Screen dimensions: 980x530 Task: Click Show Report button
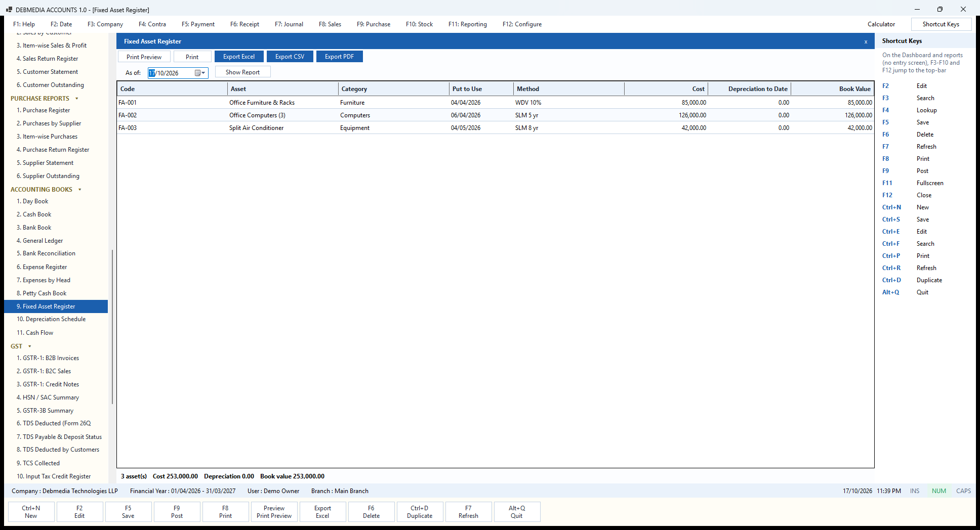(243, 72)
